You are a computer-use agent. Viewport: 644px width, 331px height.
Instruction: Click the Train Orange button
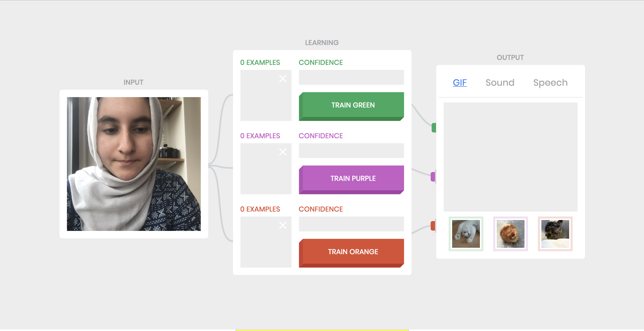tap(352, 252)
